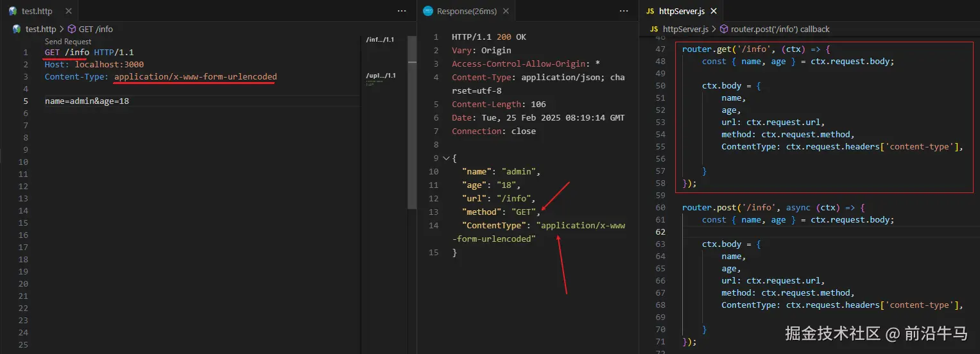Click line 48 'const { name, age }' code

tap(798, 61)
